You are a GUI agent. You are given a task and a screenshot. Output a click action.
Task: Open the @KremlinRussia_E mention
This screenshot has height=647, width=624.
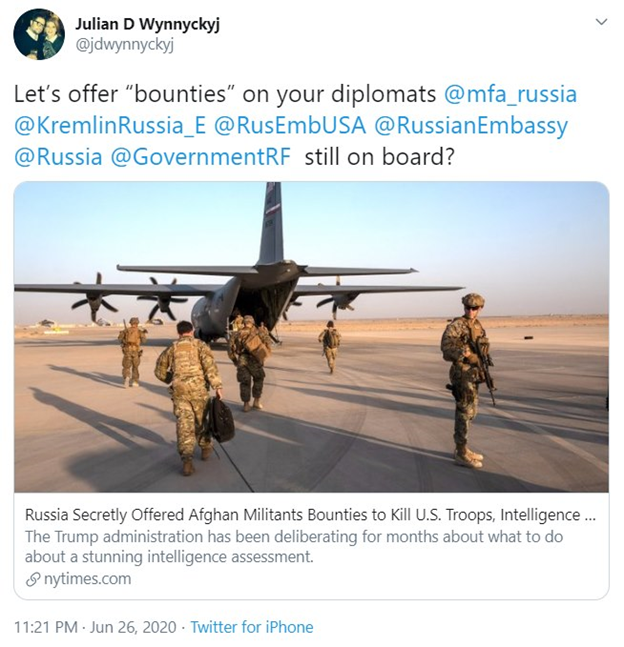pos(110,125)
